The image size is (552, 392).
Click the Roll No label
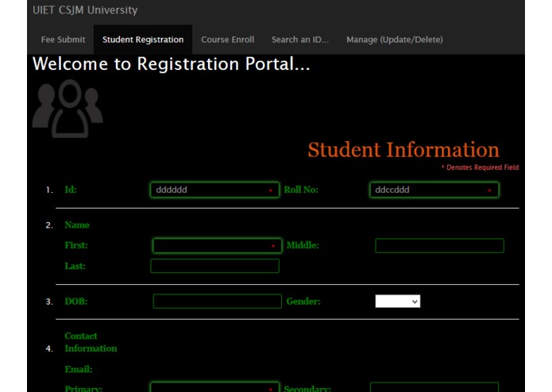301,190
